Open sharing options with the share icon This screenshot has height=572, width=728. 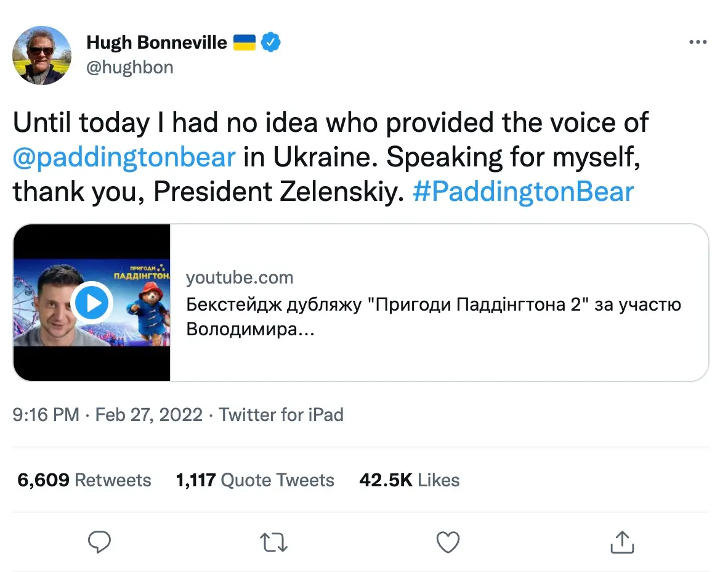tap(622, 542)
